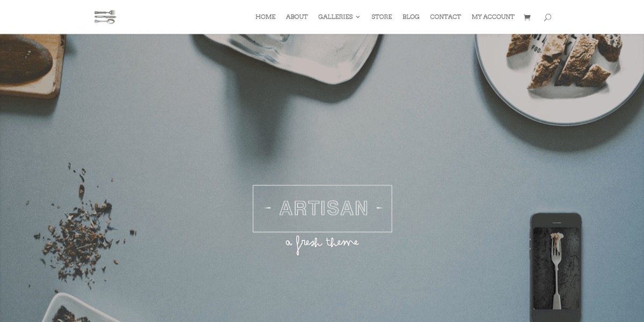Click the Contact navigation link
The height and width of the screenshot is (322, 644).
tap(445, 17)
